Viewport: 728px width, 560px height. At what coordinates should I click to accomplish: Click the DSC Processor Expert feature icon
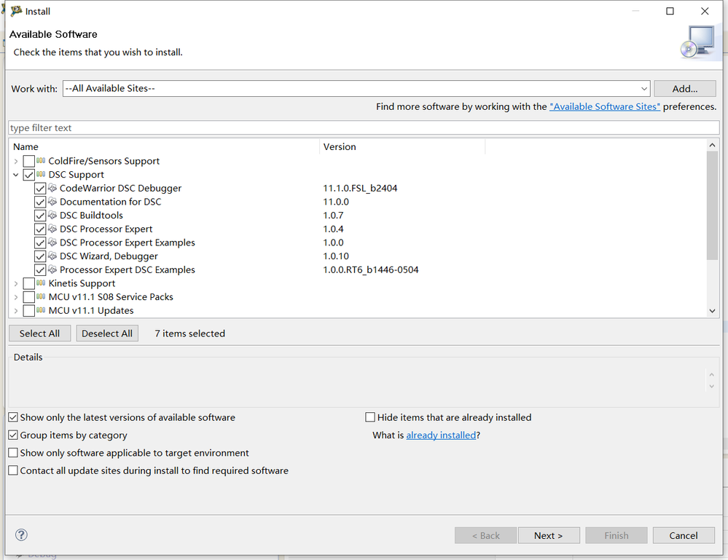52,229
